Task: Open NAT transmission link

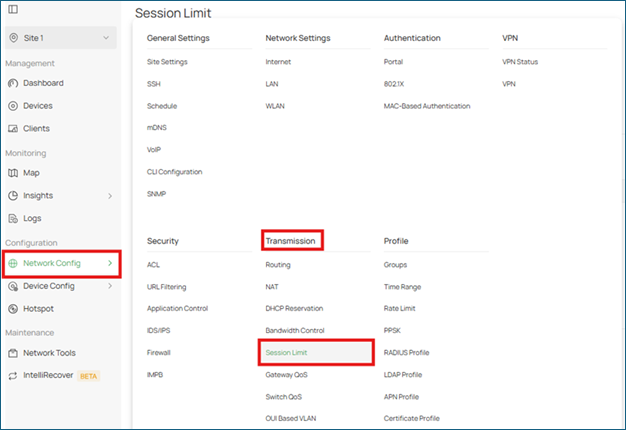Action: tap(272, 287)
